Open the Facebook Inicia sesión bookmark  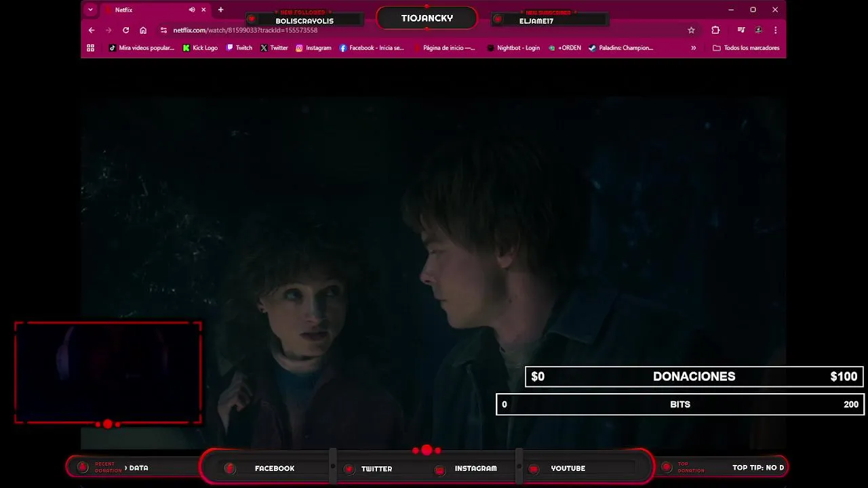point(372,48)
